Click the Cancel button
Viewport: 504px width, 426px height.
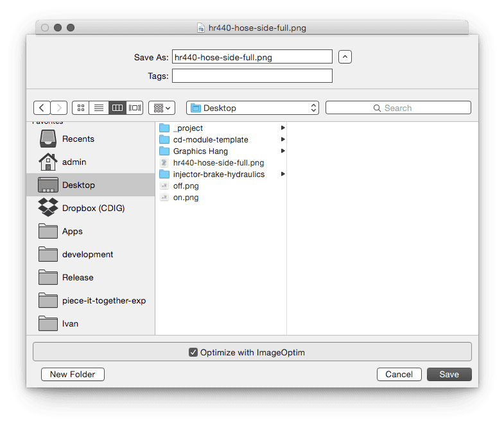[x=399, y=374]
